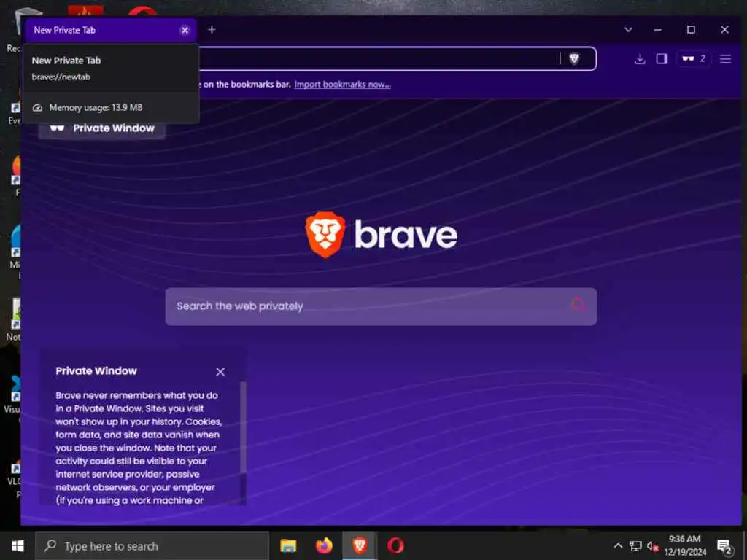The image size is (747, 560).
Task: Click the private windows counter button
Action: 694,58
